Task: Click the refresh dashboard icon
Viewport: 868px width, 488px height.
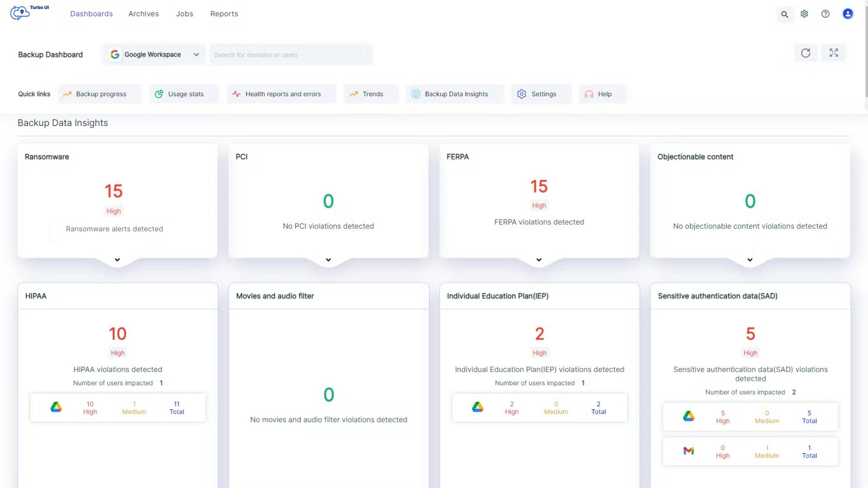Action: coord(806,53)
